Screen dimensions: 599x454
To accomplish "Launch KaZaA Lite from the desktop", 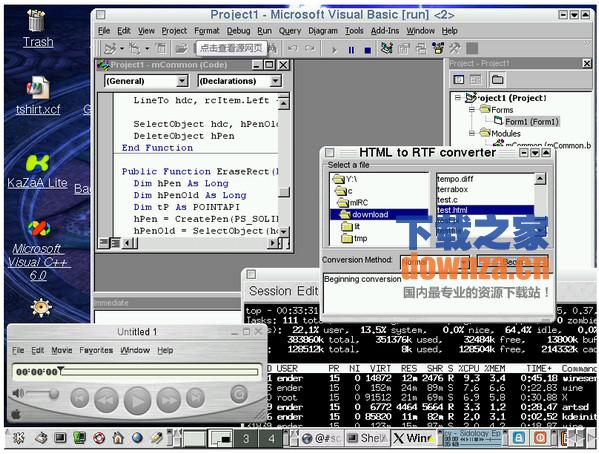I will tap(37, 171).
